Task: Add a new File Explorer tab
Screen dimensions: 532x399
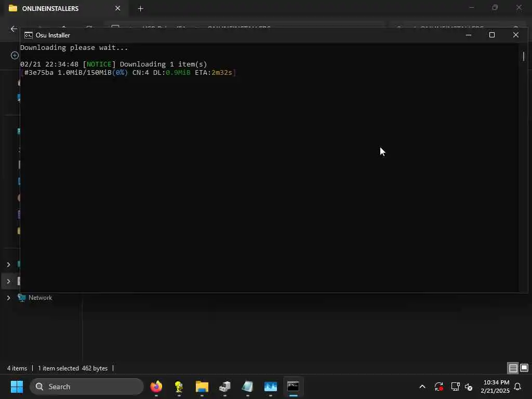Action: click(x=140, y=8)
